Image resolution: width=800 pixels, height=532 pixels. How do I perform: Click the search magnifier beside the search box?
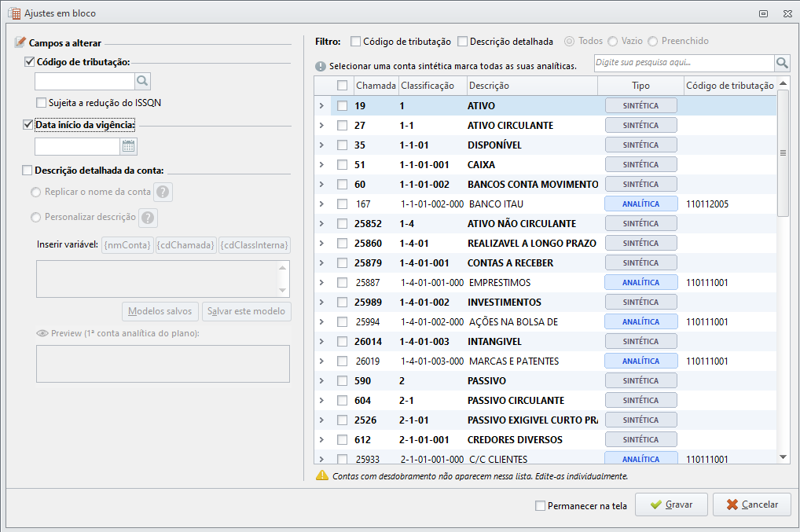[782, 63]
